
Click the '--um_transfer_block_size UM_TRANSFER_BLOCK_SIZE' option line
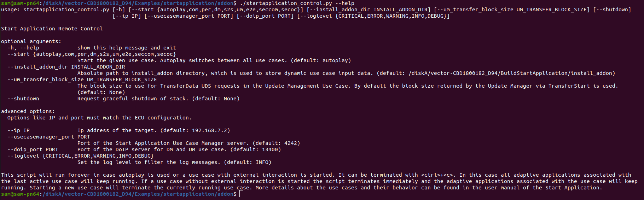point(82,80)
